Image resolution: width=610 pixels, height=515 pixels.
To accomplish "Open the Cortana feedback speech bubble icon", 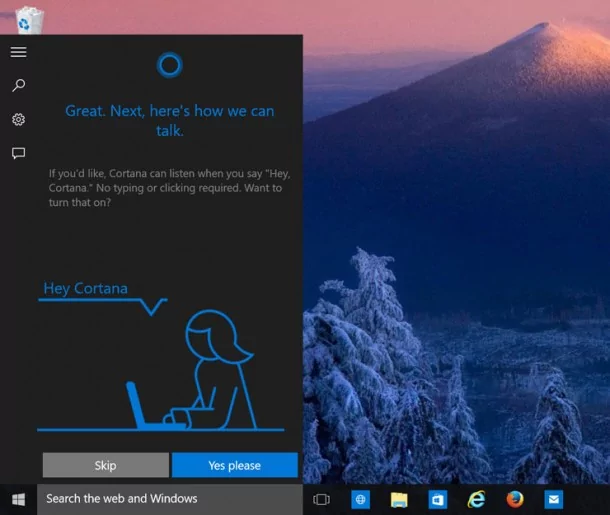I will tap(18, 153).
